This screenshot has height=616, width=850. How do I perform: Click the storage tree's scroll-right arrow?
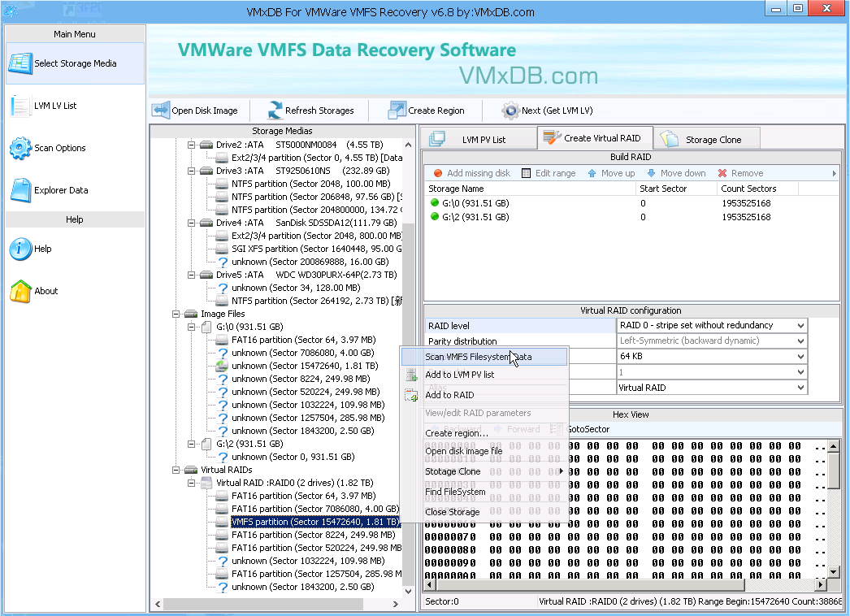click(396, 604)
